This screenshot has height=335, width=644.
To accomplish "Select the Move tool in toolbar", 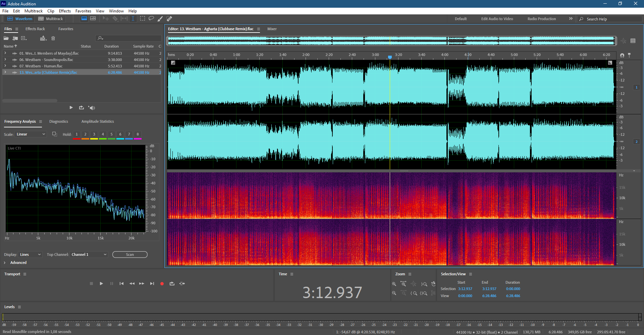I will (x=106, y=19).
